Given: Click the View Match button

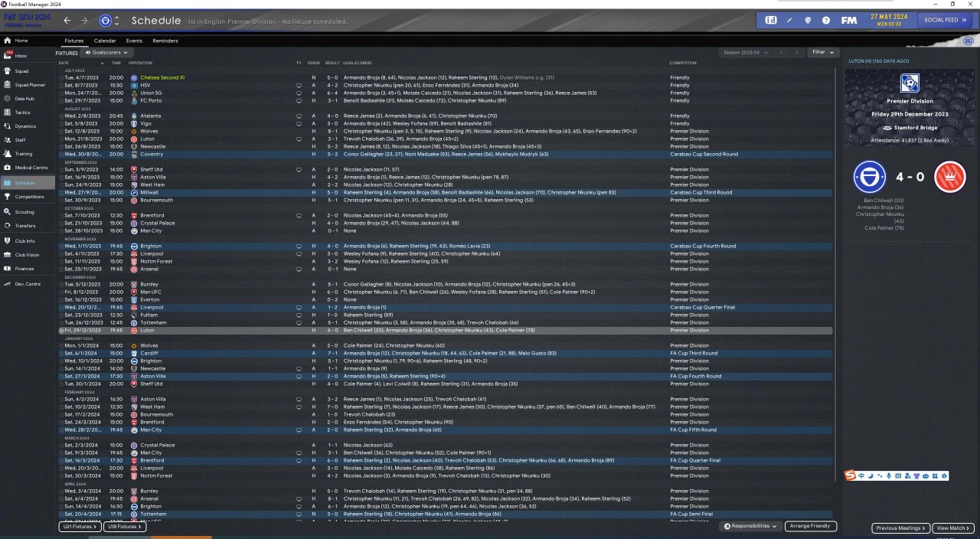Looking at the screenshot, I should tap(953, 528).
